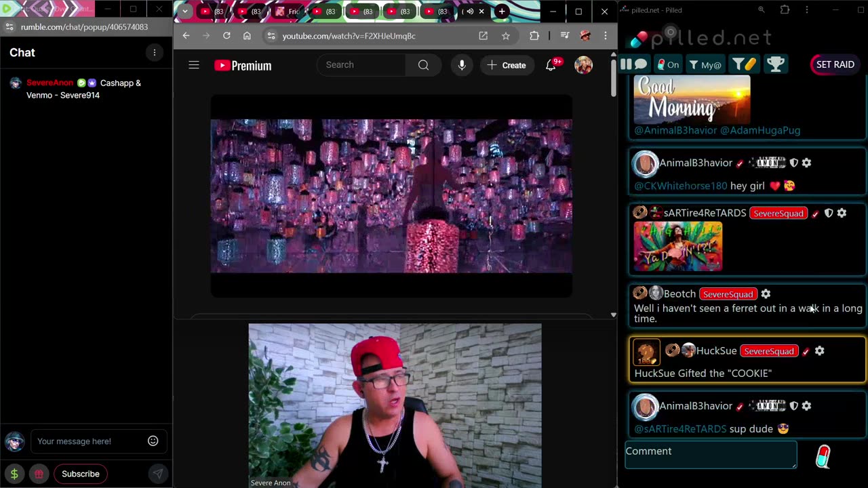
Task: Open settings gear on Beotch message
Action: pos(766,293)
